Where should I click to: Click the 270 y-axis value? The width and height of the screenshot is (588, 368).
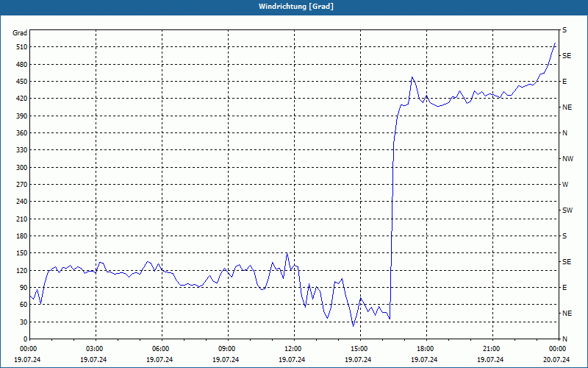(x=22, y=185)
